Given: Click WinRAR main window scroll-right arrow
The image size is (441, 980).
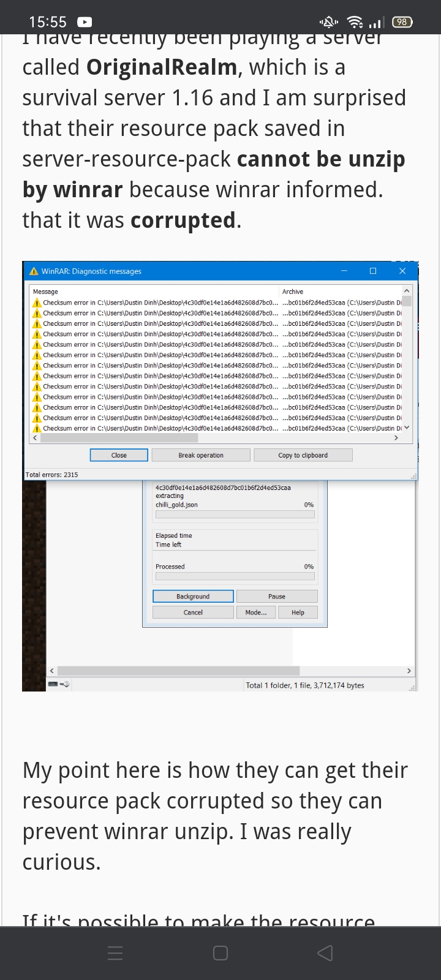Looking at the screenshot, I should point(409,671).
